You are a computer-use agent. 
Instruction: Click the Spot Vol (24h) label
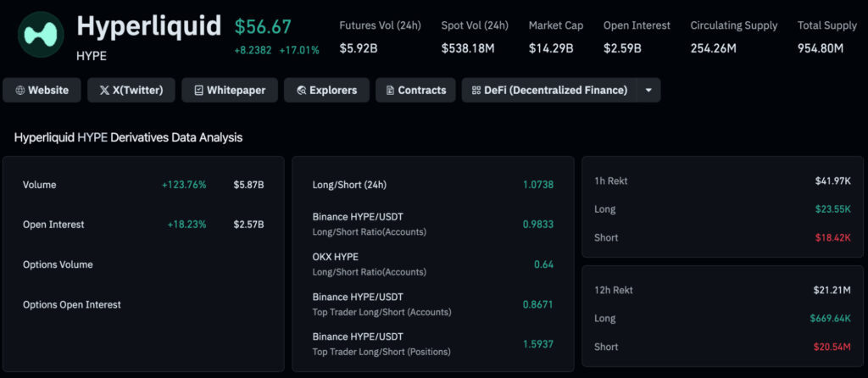click(475, 25)
